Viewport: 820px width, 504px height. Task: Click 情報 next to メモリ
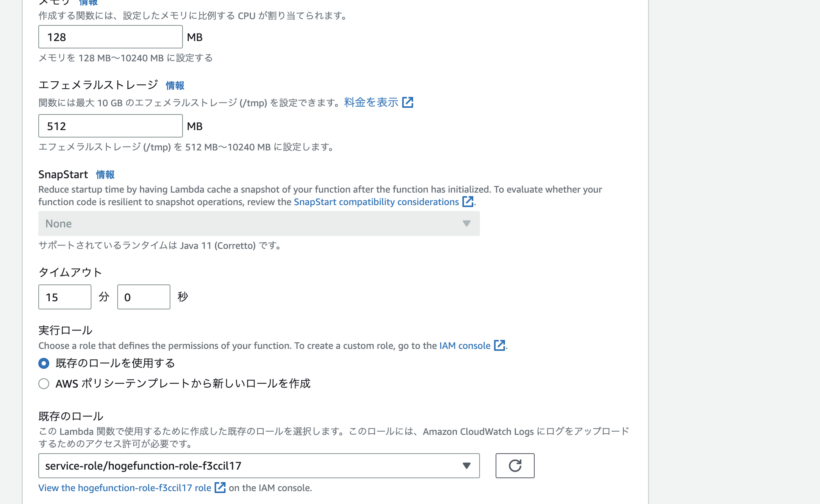[x=88, y=2]
